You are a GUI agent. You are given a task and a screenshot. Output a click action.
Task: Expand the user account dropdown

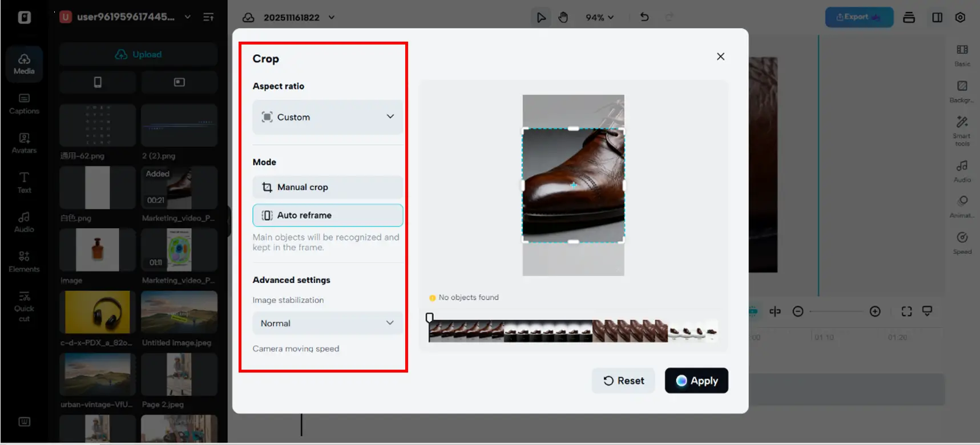187,17
